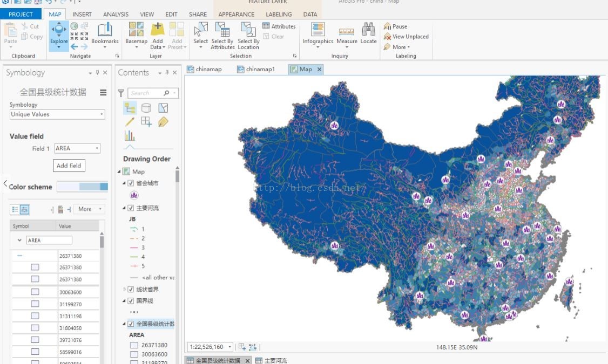Switch to the chinamap1 view tab

click(256, 69)
